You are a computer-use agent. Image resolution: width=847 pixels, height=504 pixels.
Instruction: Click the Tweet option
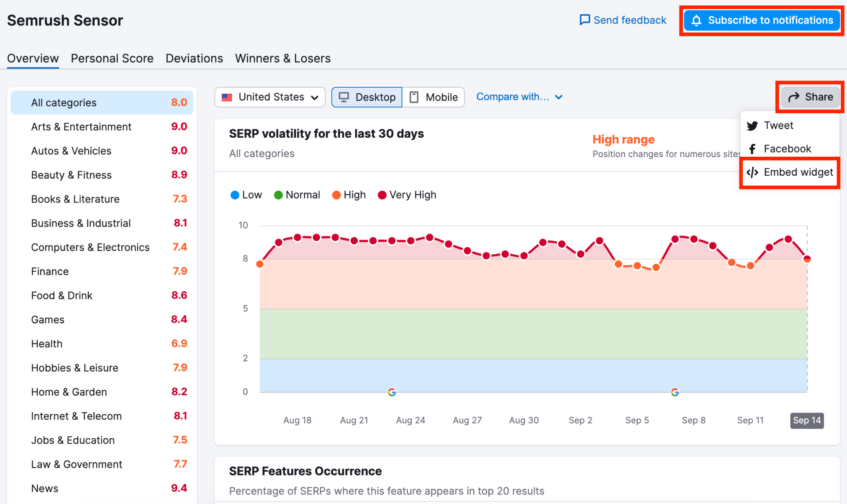tap(778, 125)
